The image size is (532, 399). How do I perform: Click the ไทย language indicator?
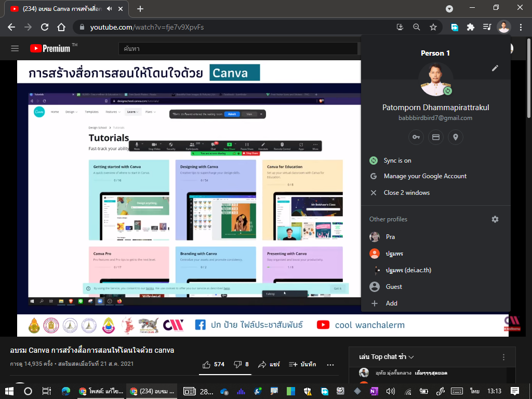[x=475, y=391]
